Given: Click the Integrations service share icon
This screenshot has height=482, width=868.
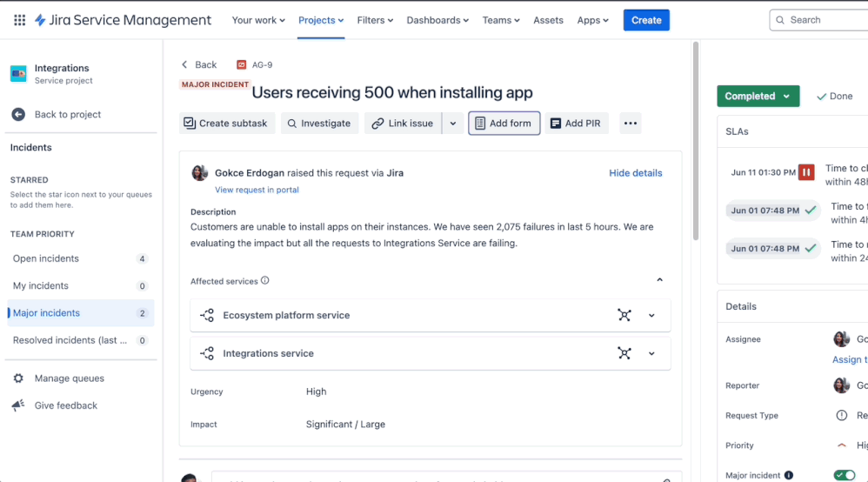Looking at the screenshot, I should tap(207, 353).
